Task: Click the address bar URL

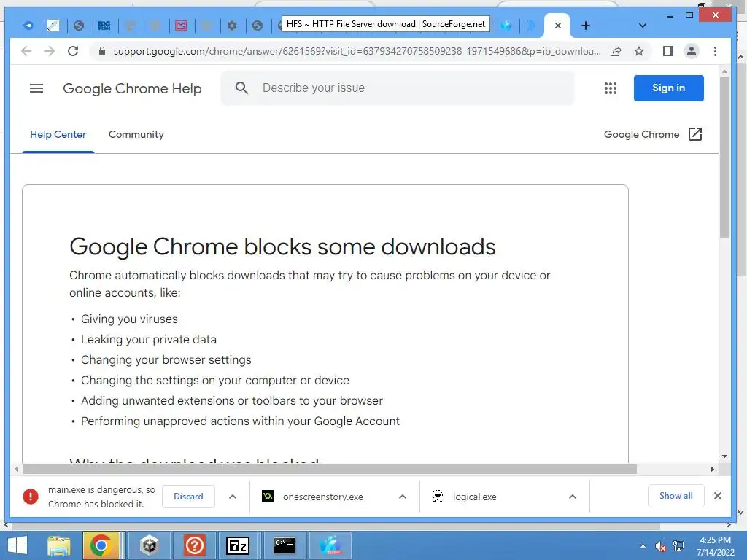Action: point(357,51)
